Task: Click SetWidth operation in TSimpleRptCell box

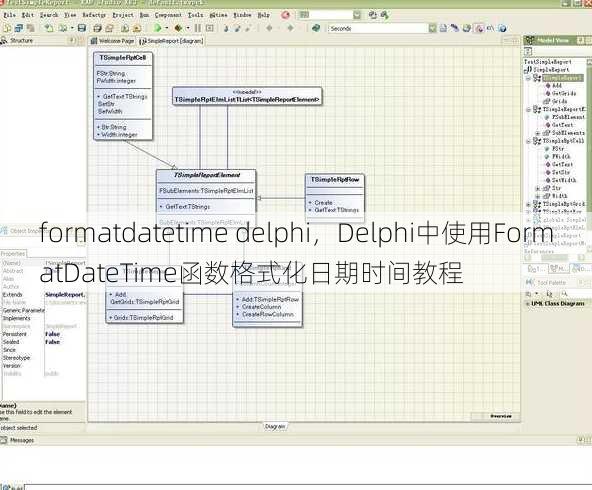Action: click(x=110, y=111)
